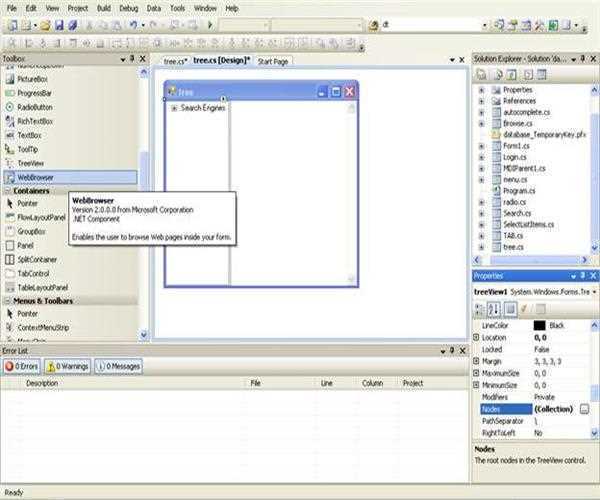600x500 pixels.
Task: Select the TreeView control in Toolbox
Action: (31, 163)
